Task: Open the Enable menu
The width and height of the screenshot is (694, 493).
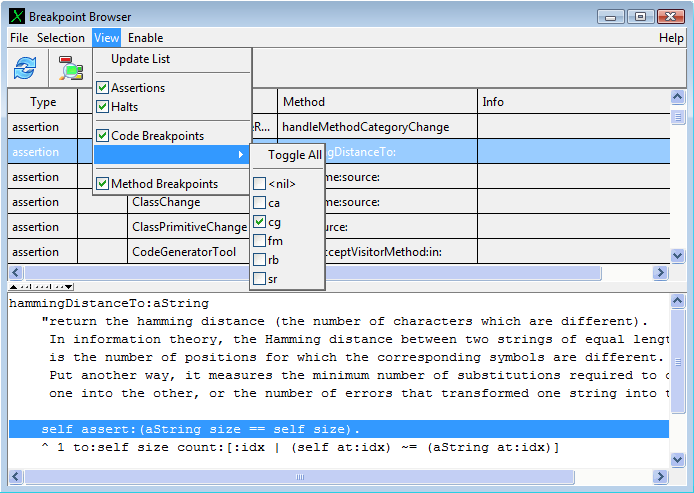Action: tap(146, 38)
